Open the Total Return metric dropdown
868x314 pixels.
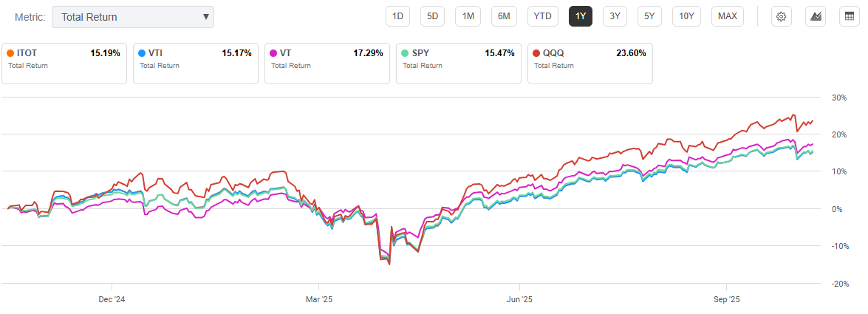coord(133,17)
